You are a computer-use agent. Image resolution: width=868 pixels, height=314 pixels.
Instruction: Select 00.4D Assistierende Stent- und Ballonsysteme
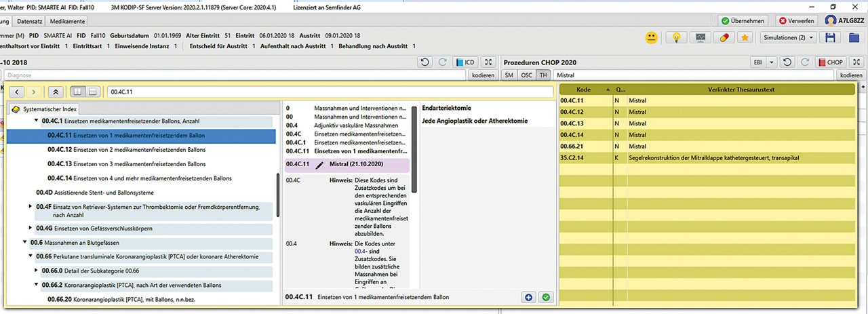(94, 192)
